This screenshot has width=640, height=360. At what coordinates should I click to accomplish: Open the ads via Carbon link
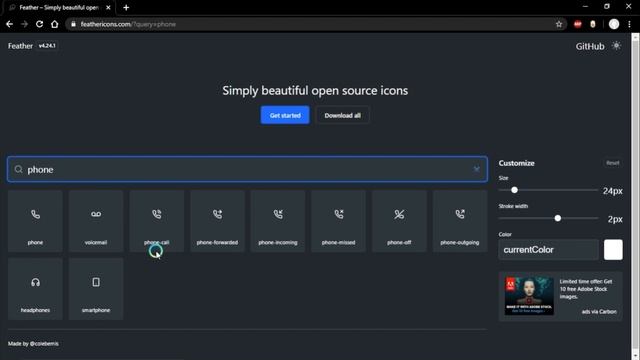click(x=599, y=311)
